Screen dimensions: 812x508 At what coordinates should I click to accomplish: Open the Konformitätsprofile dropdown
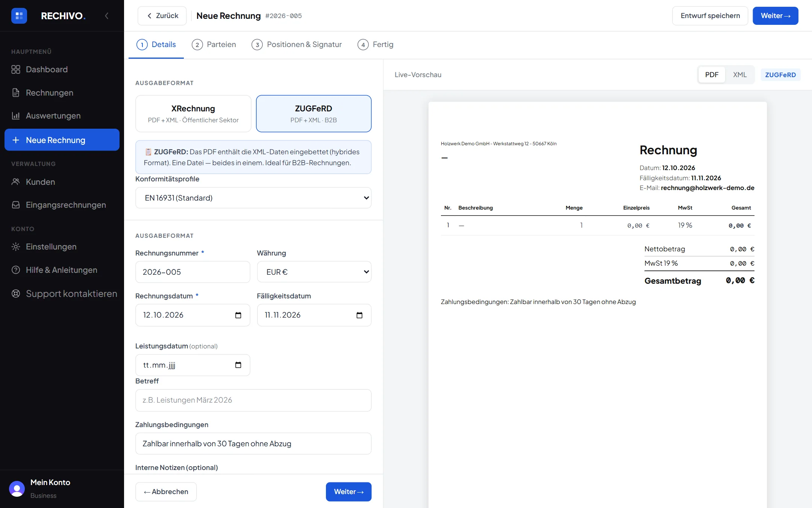[253, 198]
